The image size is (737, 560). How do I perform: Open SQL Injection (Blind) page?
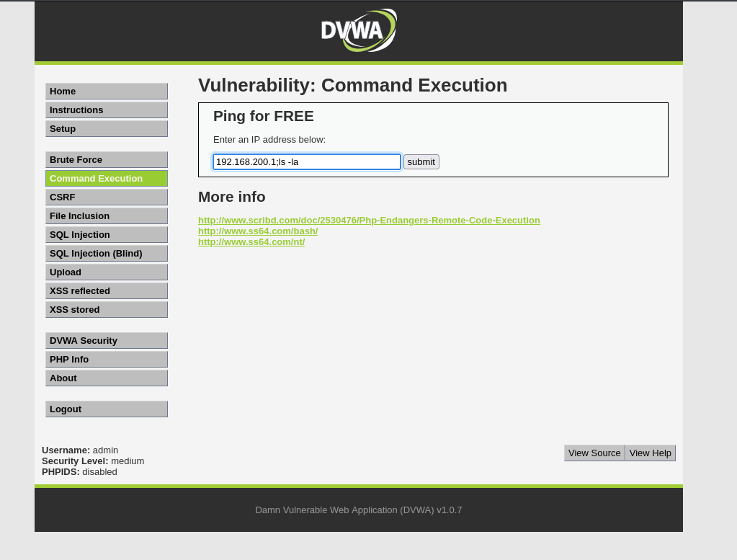[x=107, y=254]
